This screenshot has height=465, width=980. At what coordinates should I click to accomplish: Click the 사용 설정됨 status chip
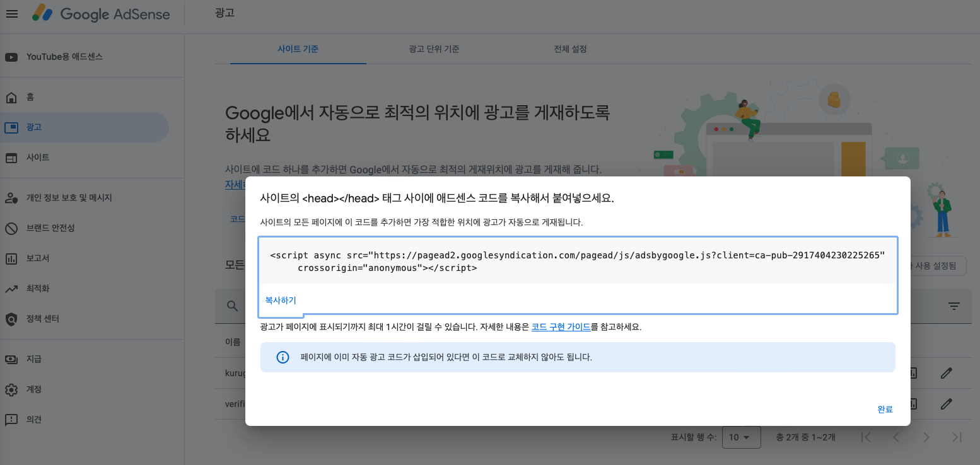[x=938, y=266]
